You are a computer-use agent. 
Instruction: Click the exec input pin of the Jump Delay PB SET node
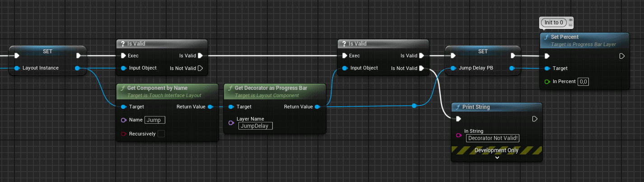453,56
